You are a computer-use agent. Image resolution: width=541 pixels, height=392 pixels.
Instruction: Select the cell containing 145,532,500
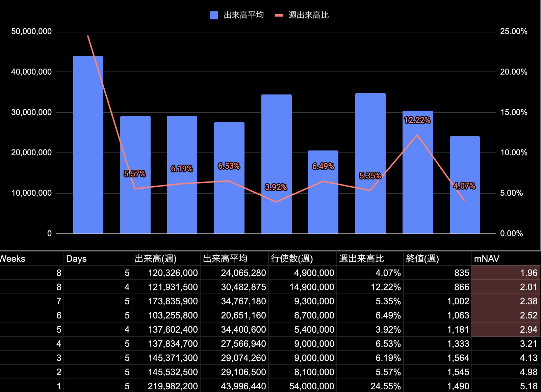[x=166, y=372]
